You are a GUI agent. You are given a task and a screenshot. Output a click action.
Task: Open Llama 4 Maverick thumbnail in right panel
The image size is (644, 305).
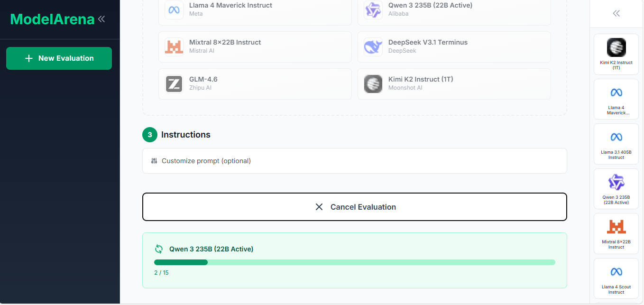(x=616, y=99)
